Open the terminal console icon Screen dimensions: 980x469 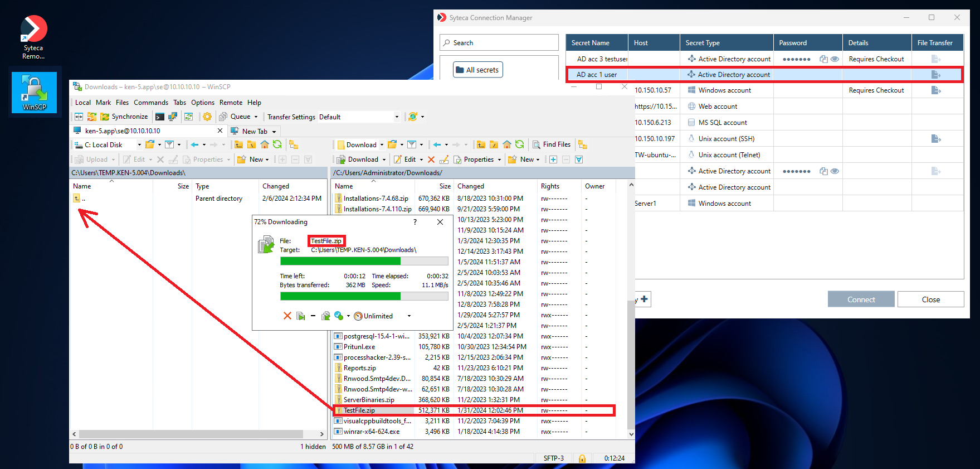tap(160, 117)
